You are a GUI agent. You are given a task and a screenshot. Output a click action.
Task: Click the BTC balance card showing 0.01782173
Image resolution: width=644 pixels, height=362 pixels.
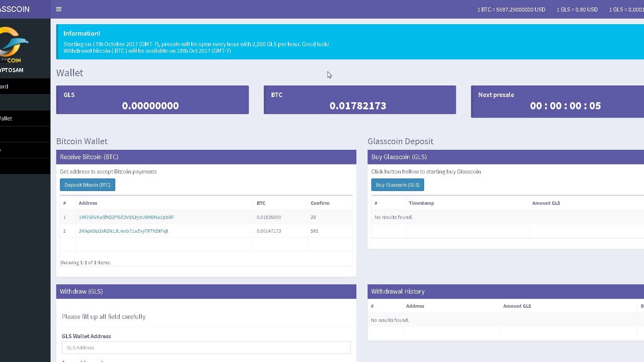coord(360,100)
